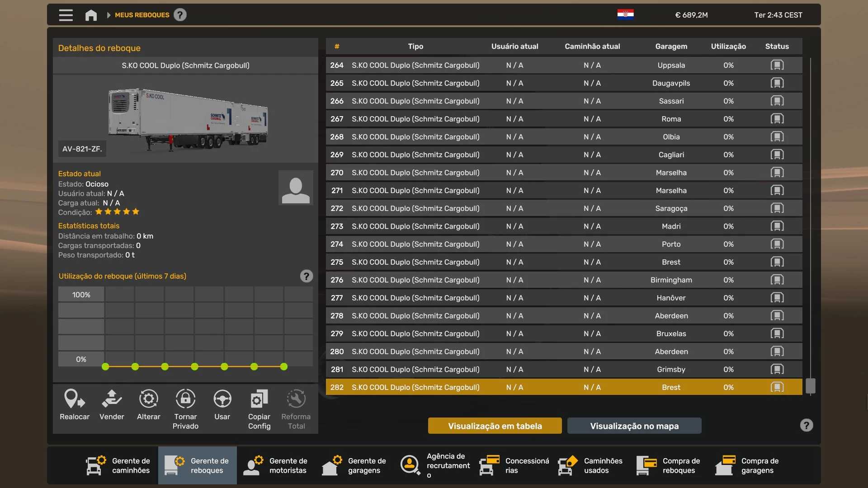Open trailer utilization help question mark
868x488 pixels.
coord(307,276)
